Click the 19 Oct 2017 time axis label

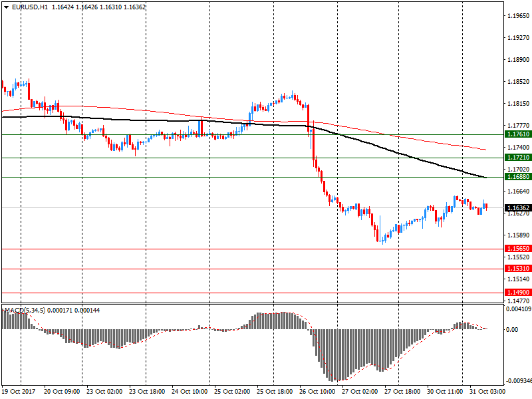click(19, 392)
